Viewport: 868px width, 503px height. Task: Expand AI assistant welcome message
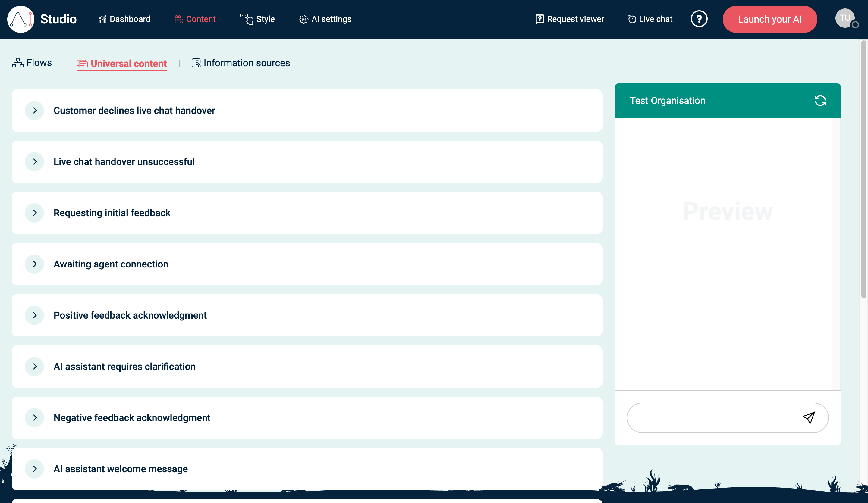pyautogui.click(x=34, y=469)
